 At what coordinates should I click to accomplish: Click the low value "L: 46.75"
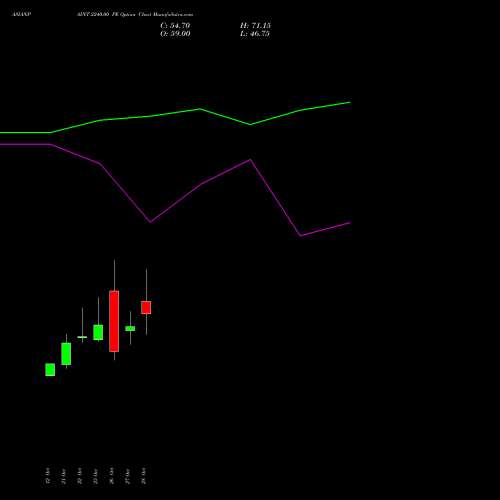pos(255,34)
